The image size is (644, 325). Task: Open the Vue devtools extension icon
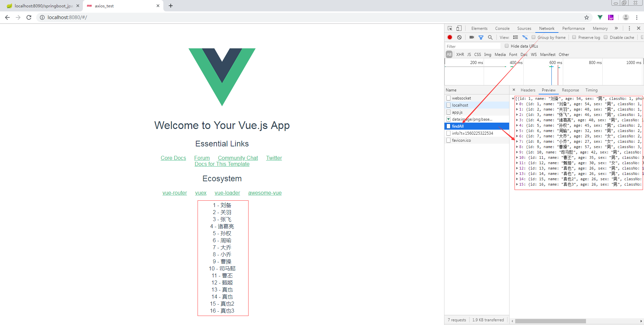(x=600, y=17)
